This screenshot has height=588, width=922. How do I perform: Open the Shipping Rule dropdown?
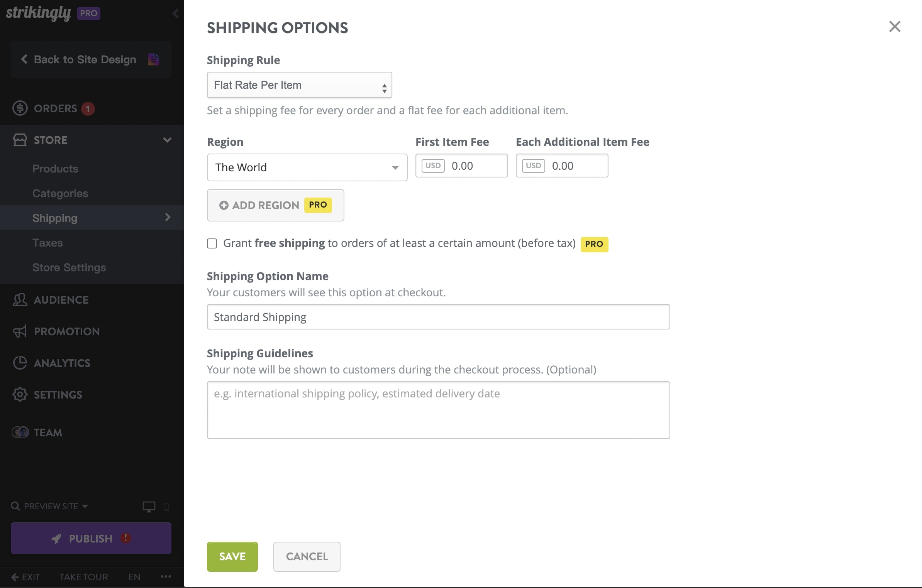(x=299, y=85)
